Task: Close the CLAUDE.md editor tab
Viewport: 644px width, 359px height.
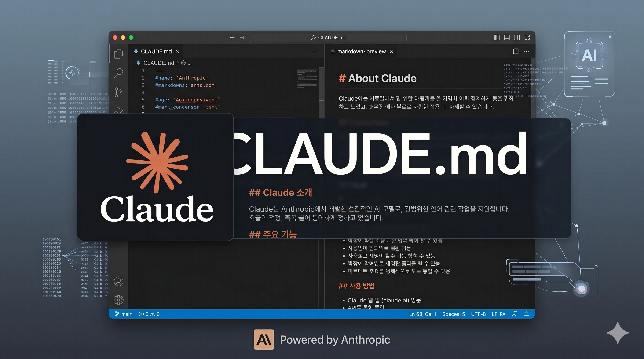Action: 177,51
